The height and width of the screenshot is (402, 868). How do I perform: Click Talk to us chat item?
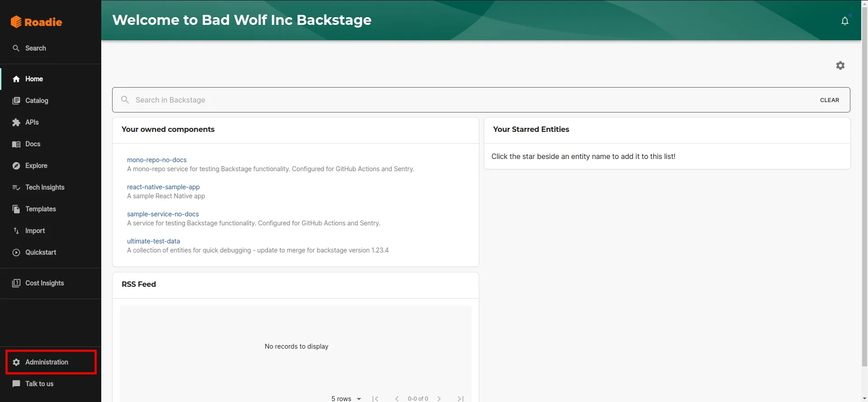(x=39, y=384)
